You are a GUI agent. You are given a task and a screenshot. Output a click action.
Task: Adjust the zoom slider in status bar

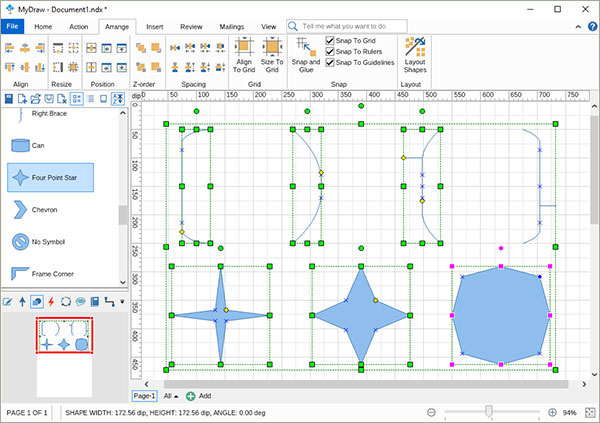(x=489, y=412)
